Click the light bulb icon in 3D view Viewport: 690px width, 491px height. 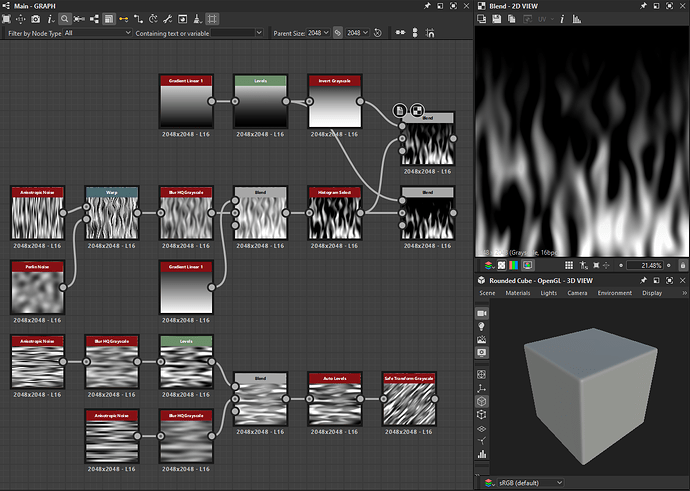pyautogui.click(x=482, y=326)
